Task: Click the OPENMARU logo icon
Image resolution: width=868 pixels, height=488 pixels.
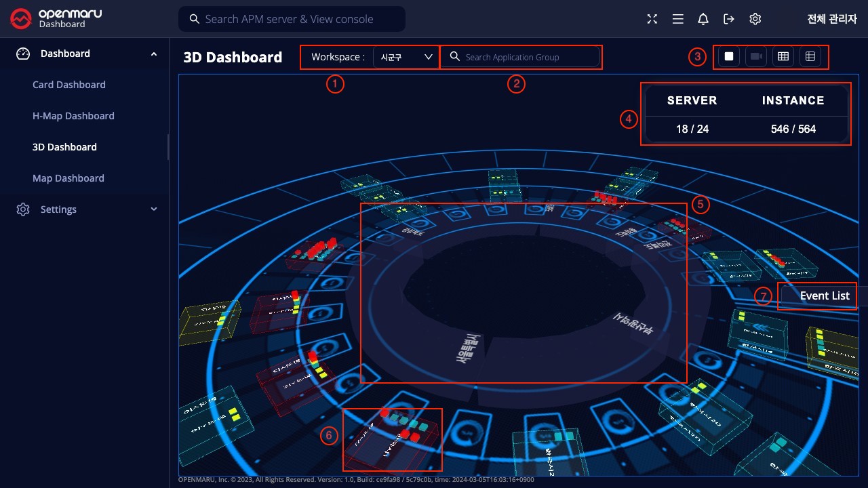Action: (x=21, y=19)
